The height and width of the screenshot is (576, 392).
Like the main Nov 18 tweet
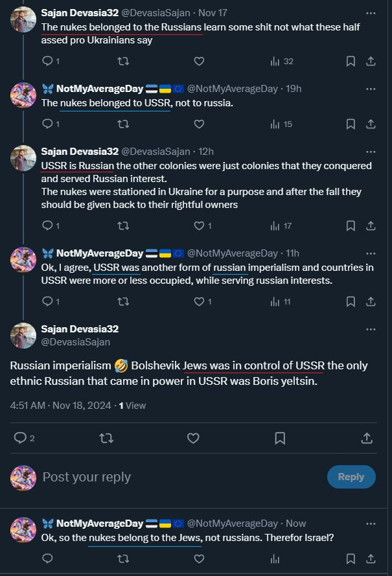click(x=193, y=439)
